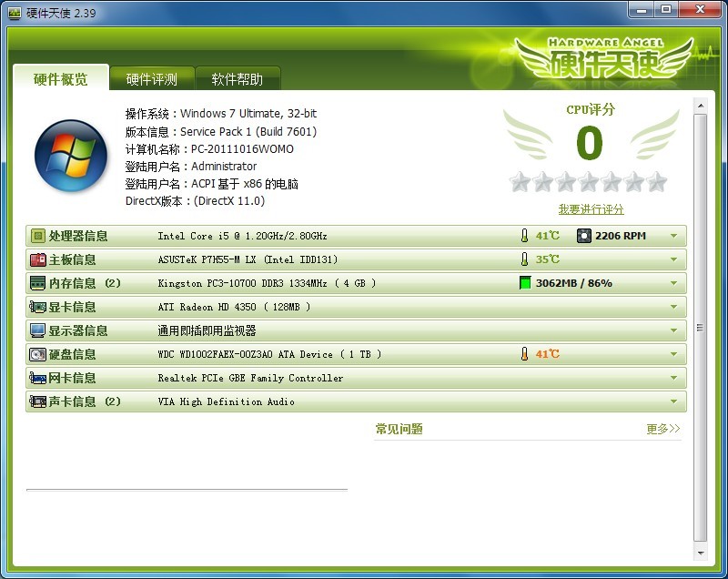The height and width of the screenshot is (579, 728).
Task: Open the 软件帮助 tab
Action: pyautogui.click(x=237, y=79)
